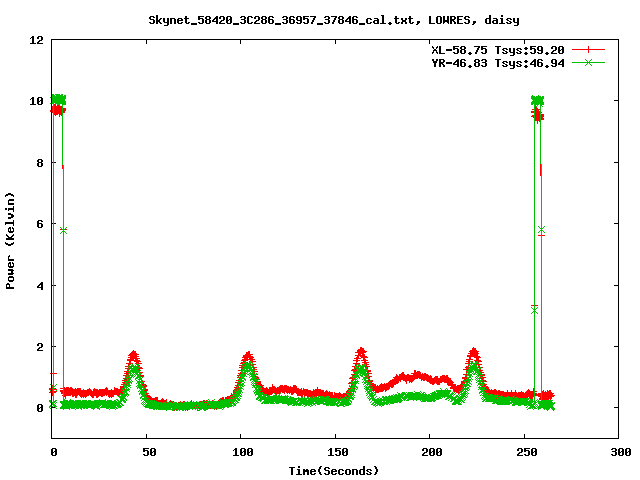Click the 6 tick label on the y-axis
This screenshot has width=640, height=480.
click(40, 224)
